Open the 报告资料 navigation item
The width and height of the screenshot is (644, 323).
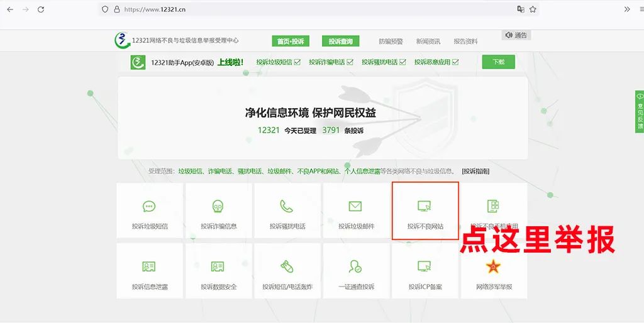click(466, 41)
